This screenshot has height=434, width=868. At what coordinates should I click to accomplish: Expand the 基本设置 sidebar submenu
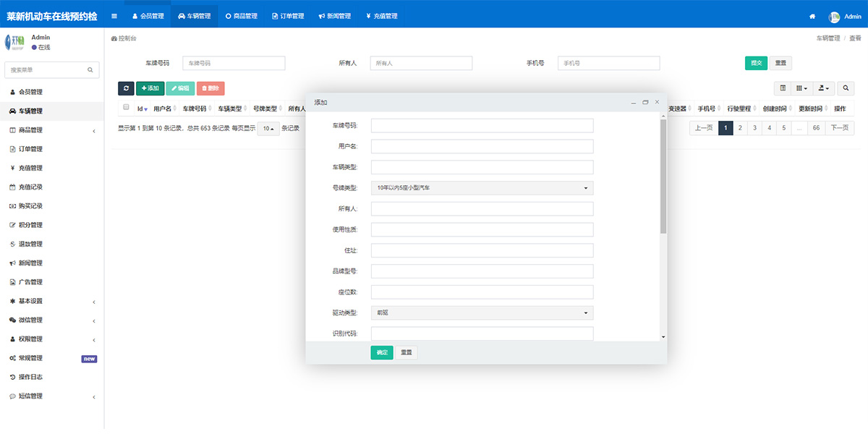[52, 301]
